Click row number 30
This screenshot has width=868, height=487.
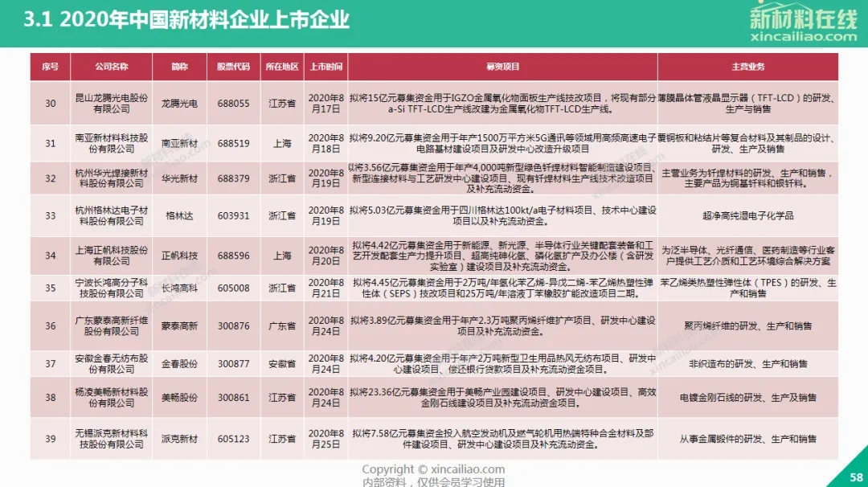(x=51, y=104)
